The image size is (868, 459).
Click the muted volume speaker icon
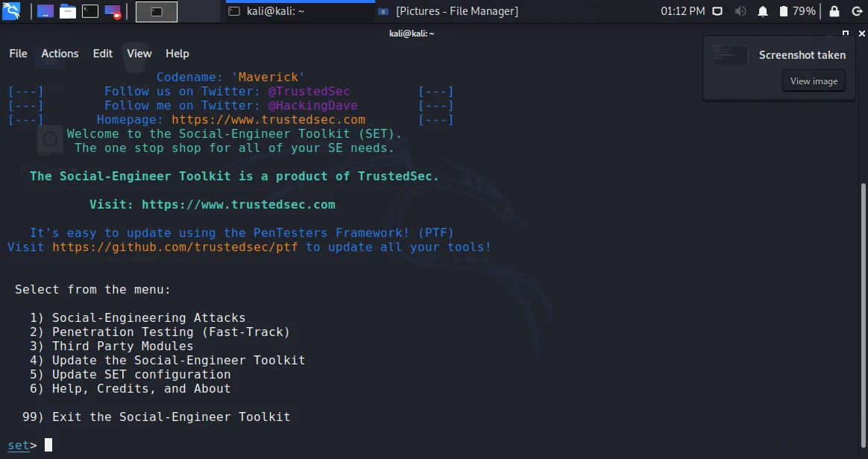point(740,11)
